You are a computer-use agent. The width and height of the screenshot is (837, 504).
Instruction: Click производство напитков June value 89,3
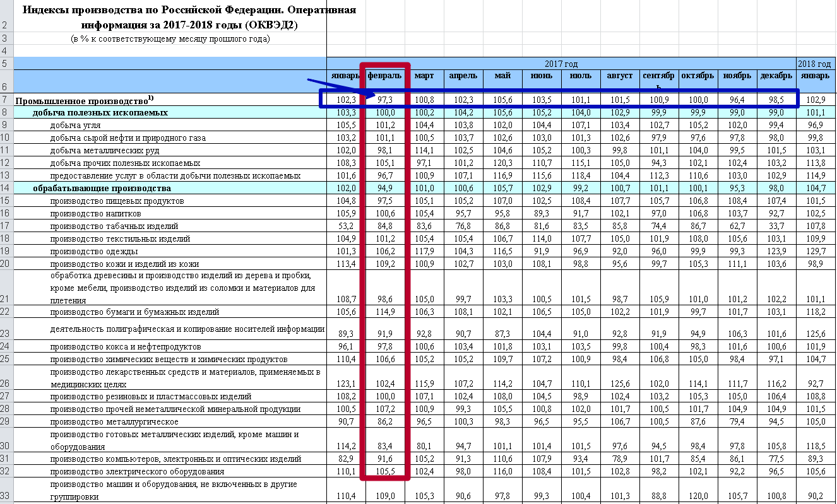(542, 213)
